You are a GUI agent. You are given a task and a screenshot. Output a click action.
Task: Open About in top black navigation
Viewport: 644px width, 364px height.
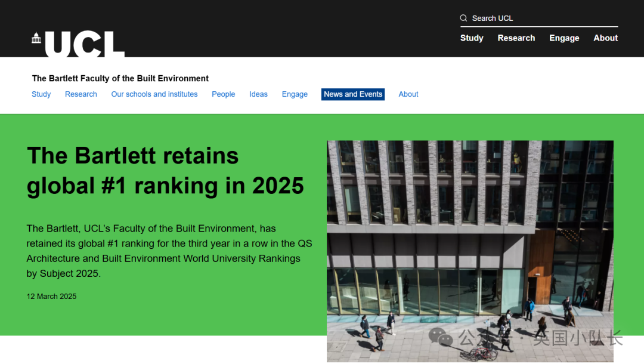605,38
